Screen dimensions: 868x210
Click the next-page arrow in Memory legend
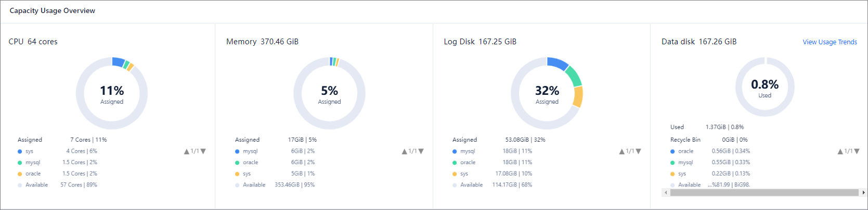point(421,152)
